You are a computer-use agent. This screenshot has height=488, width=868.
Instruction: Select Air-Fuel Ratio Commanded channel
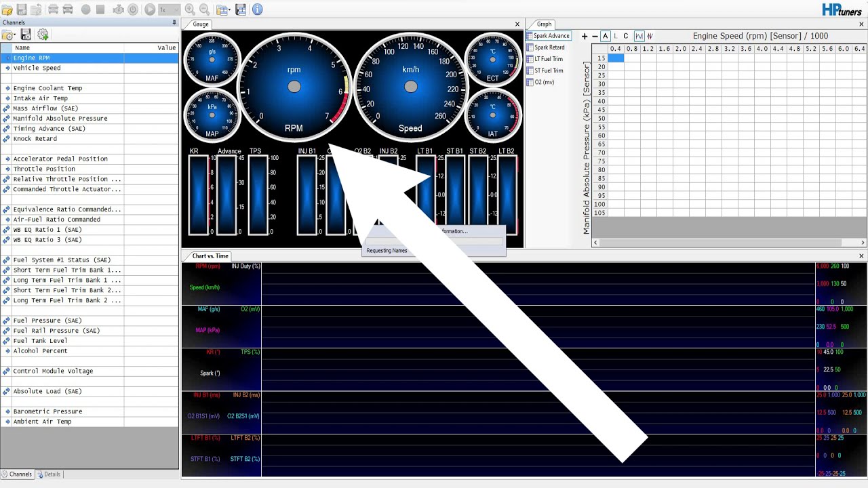pyautogui.click(x=90, y=220)
